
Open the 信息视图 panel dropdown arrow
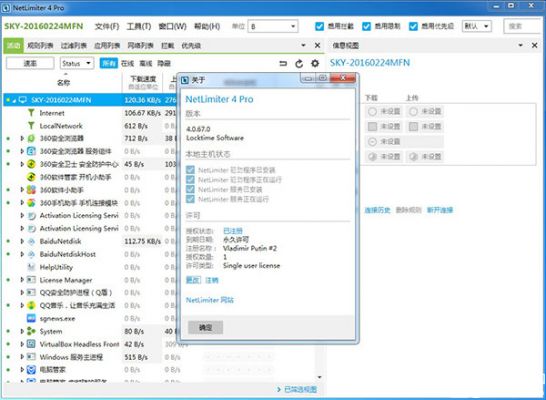521,45
